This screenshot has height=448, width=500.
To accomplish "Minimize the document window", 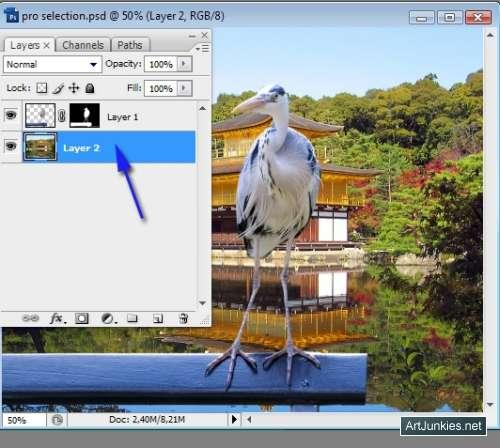I will pos(422,17).
